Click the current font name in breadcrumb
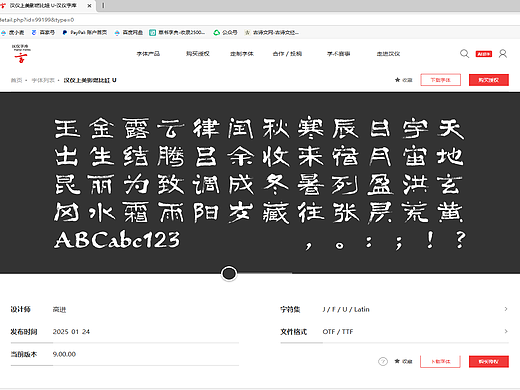 pyautogui.click(x=90, y=80)
